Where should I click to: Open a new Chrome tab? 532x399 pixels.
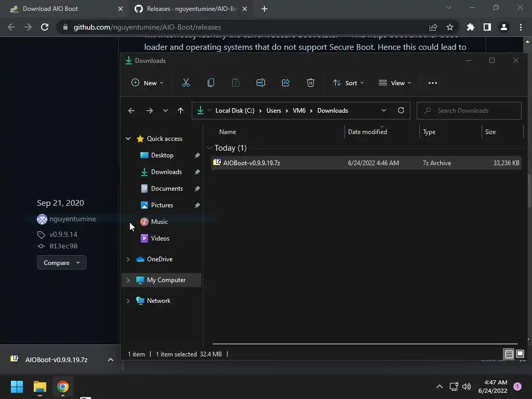coord(264,9)
